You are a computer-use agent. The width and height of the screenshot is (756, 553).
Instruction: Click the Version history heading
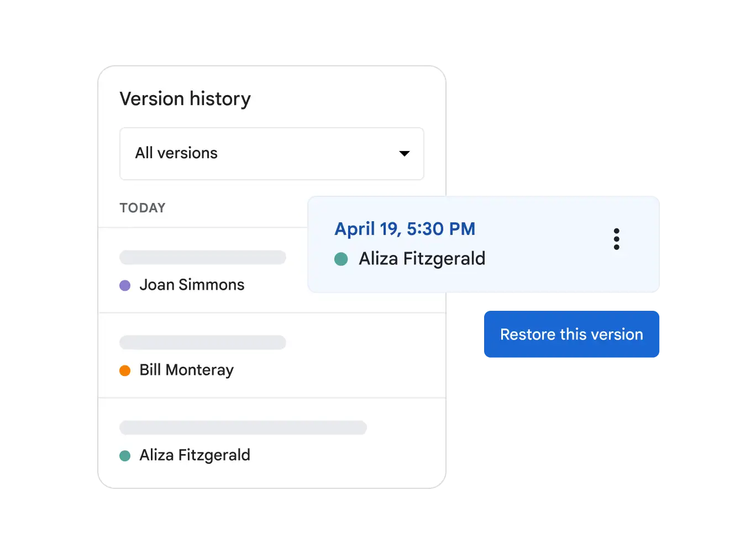(185, 99)
